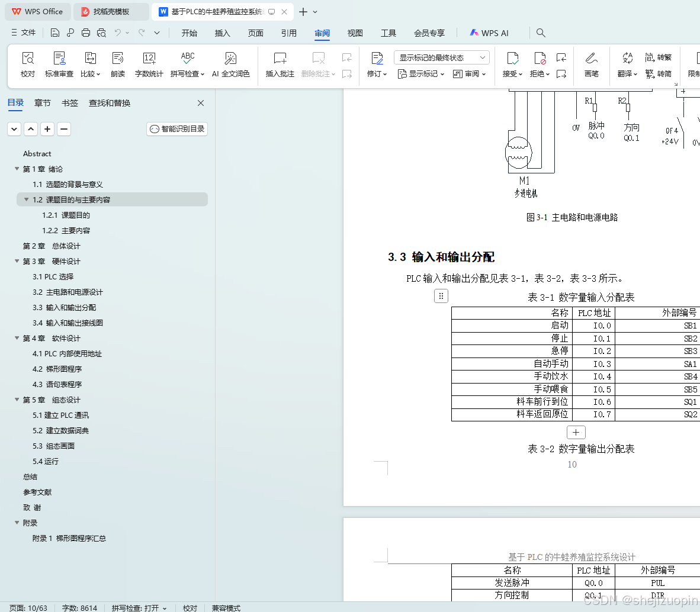The width and height of the screenshot is (700, 612).
Task: Open 字数统计 word count tool
Action: click(149, 65)
